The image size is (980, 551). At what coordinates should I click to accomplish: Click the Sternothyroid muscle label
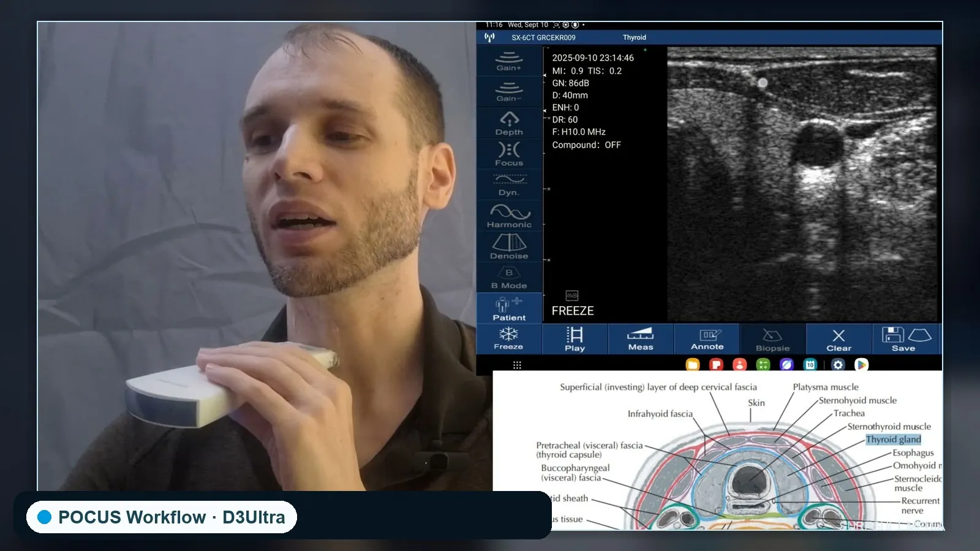[889, 427]
